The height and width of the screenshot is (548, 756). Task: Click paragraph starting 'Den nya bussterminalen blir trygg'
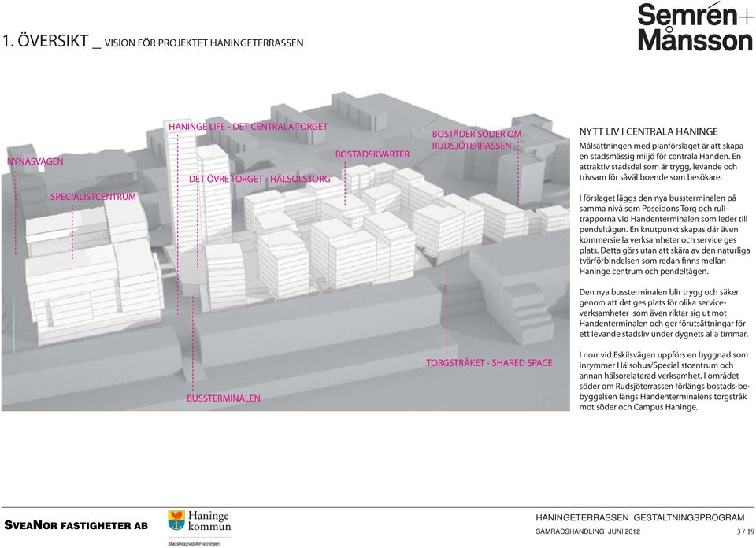[664, 313]
